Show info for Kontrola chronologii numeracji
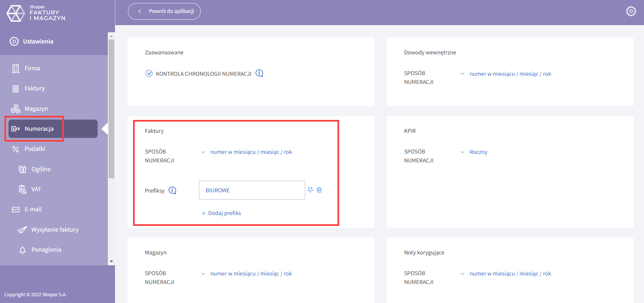 pos(259,73)
